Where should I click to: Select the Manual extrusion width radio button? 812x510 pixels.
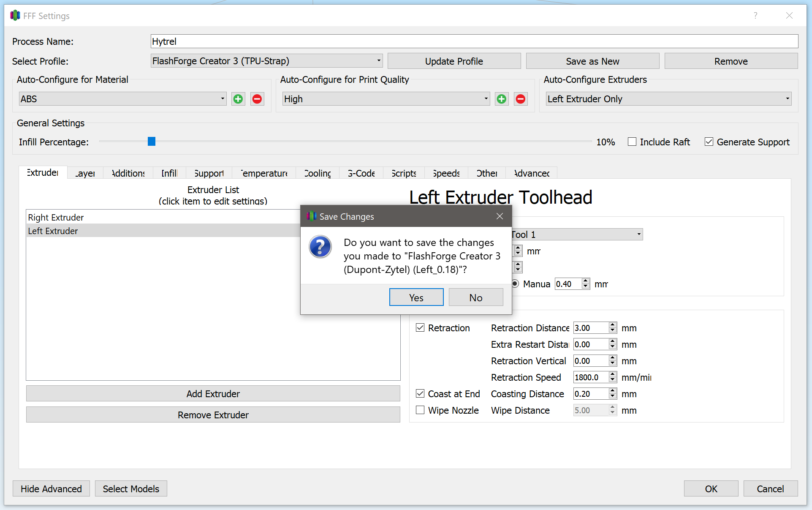(x=515, y=284)
